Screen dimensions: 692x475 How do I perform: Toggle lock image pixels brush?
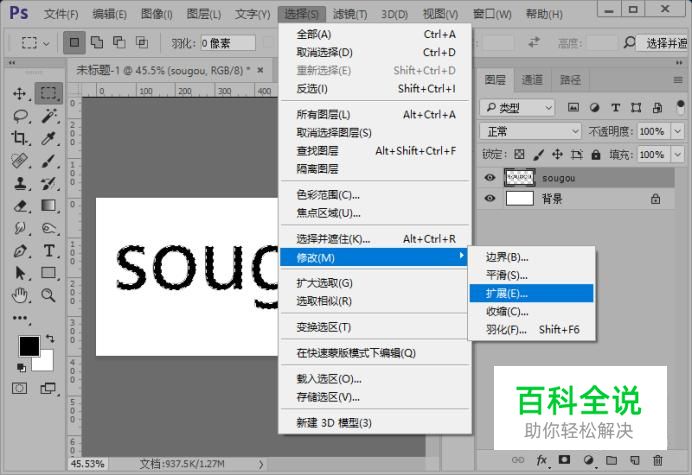coord(538,154)
